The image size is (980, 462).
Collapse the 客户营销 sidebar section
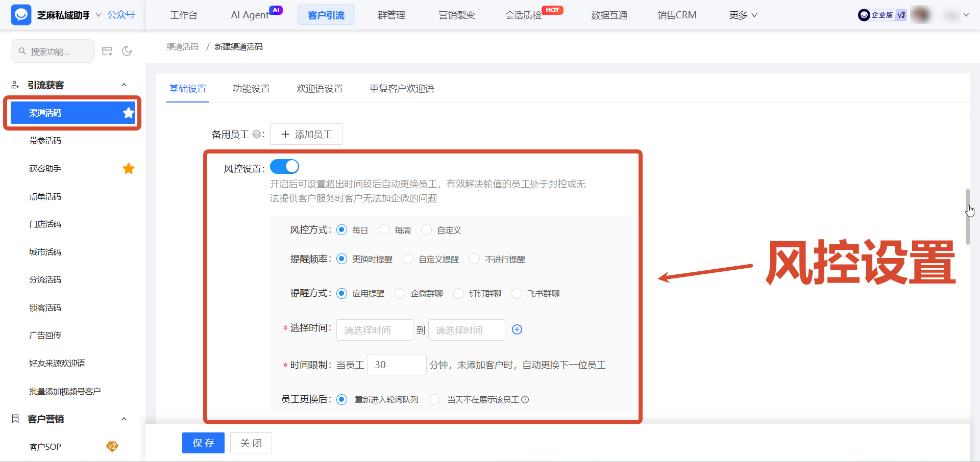(x=124, y=419)
